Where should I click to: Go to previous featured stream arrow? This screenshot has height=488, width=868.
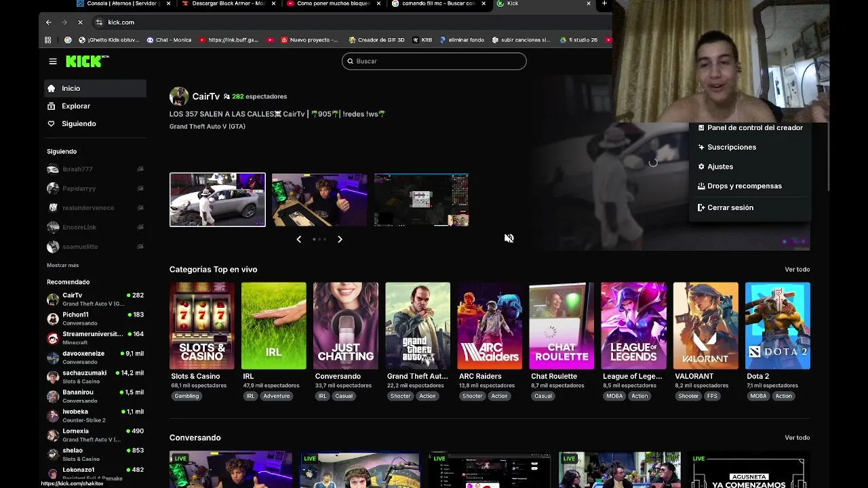coord(298,239)
